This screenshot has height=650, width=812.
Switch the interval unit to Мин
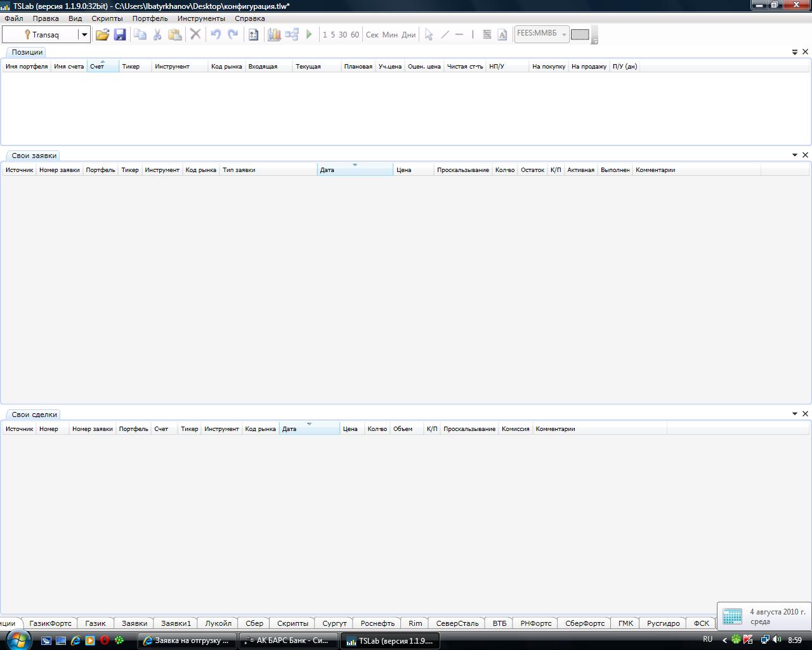pos(390,34)
